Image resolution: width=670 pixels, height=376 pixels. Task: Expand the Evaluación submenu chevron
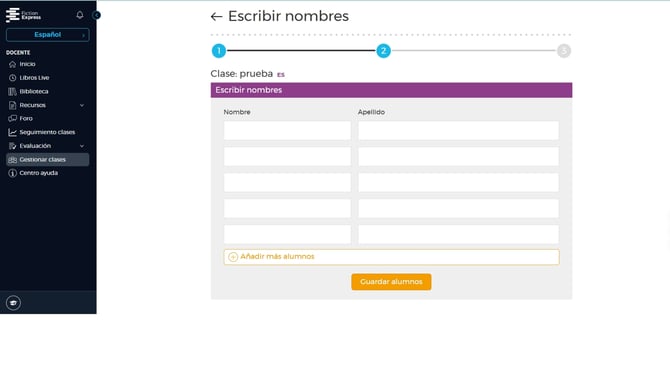pyautogui.click(x=82, y=146)
